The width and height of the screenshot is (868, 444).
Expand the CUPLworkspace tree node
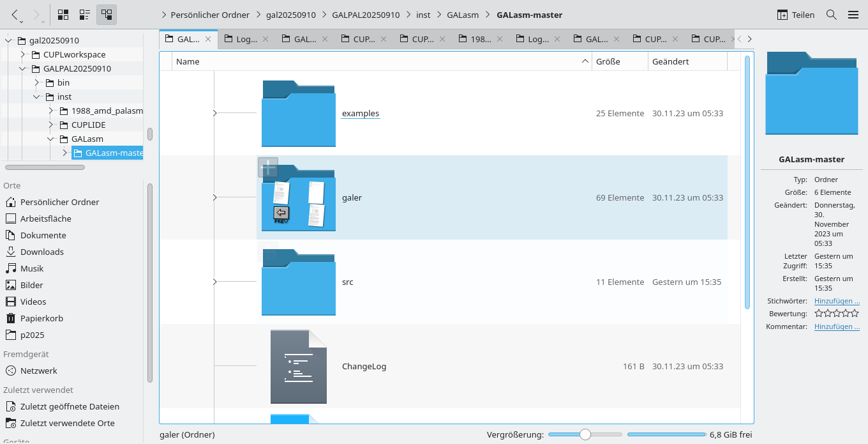coord(23,54)
